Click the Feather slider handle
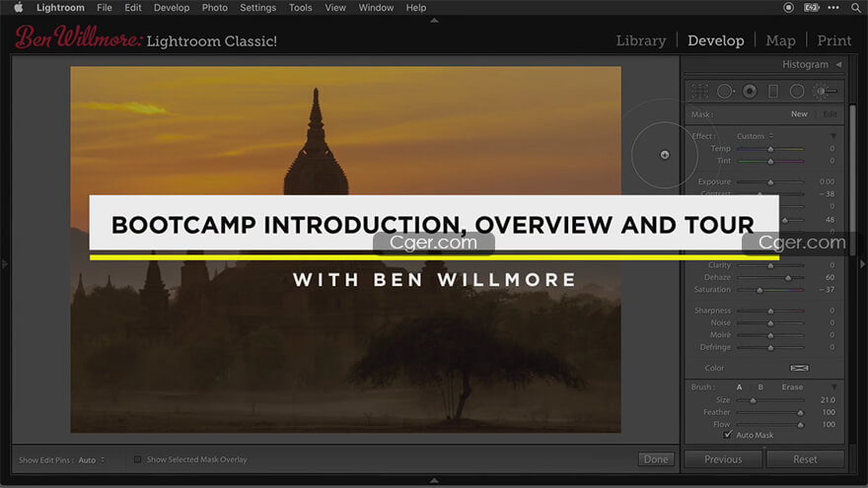Image resolution: width=868 pixels, height=488 pixels. [x=801, y=413]
